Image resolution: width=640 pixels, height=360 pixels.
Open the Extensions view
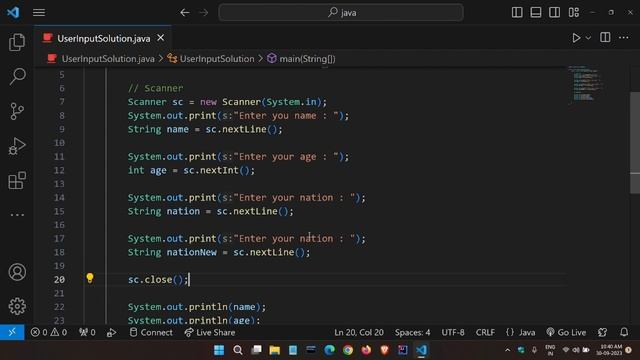pyautogui.click(x=17, y=180)
